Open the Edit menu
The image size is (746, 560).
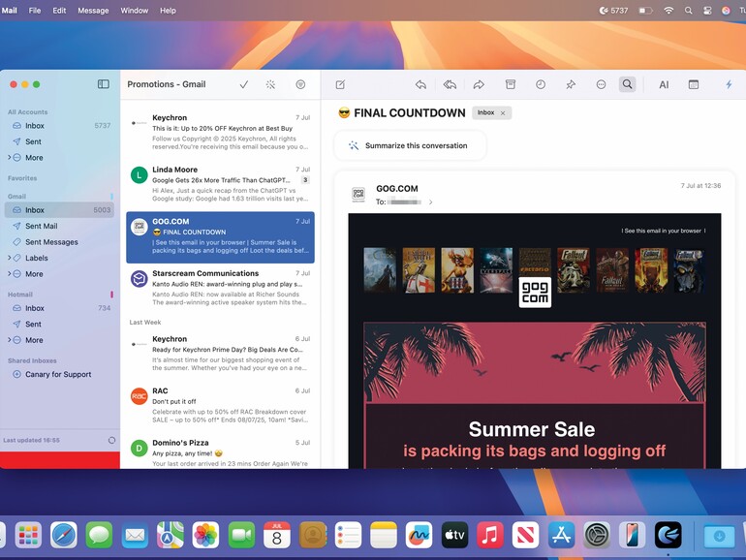59,11
